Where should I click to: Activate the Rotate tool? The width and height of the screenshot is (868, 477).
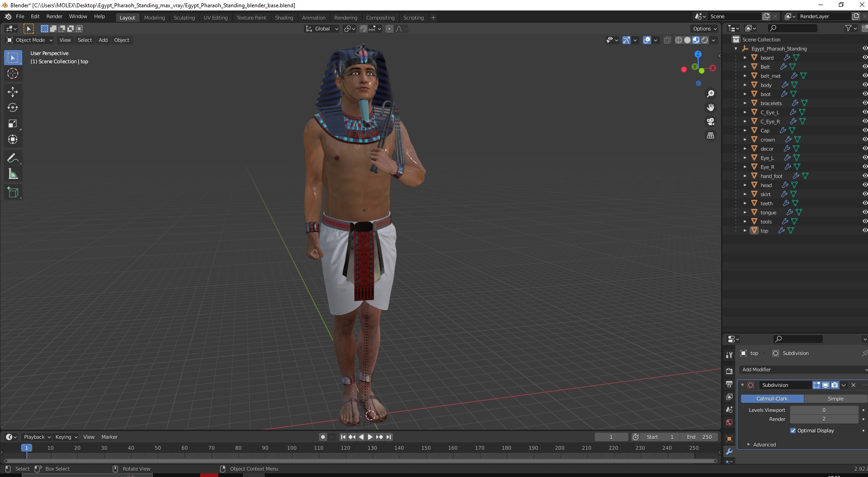[13, 108]
